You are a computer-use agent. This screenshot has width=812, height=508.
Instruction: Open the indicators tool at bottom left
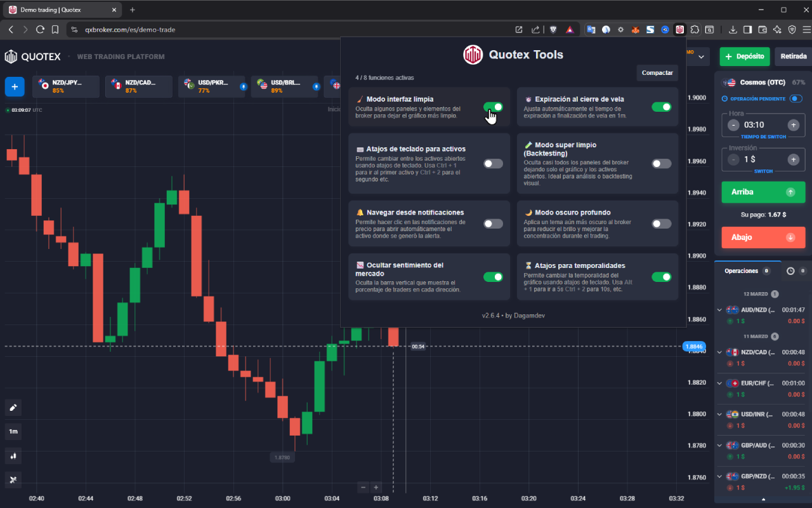pos(13,479)
